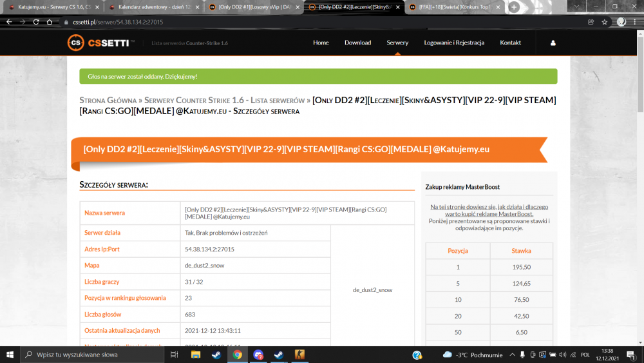The height and width of the screenshot is (363, 644).
Task: Open Logowanie i Rejestracja menu item
Action: [x=454, y=43]
